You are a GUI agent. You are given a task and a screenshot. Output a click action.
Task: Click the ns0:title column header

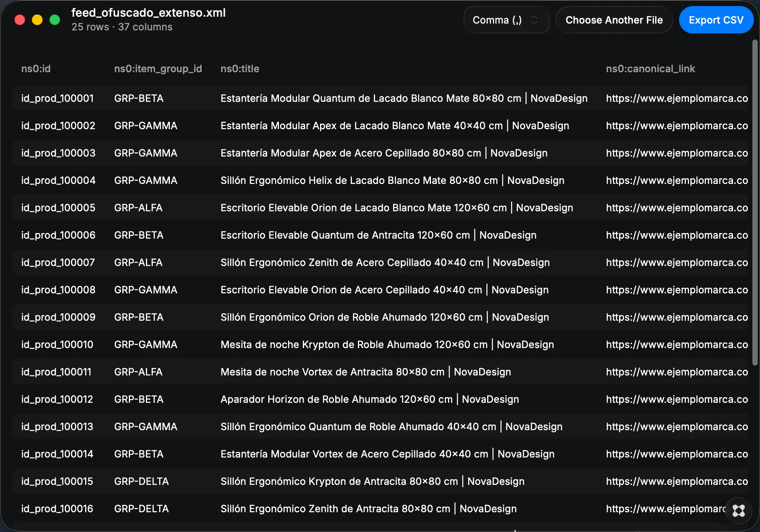pos(240,69)
